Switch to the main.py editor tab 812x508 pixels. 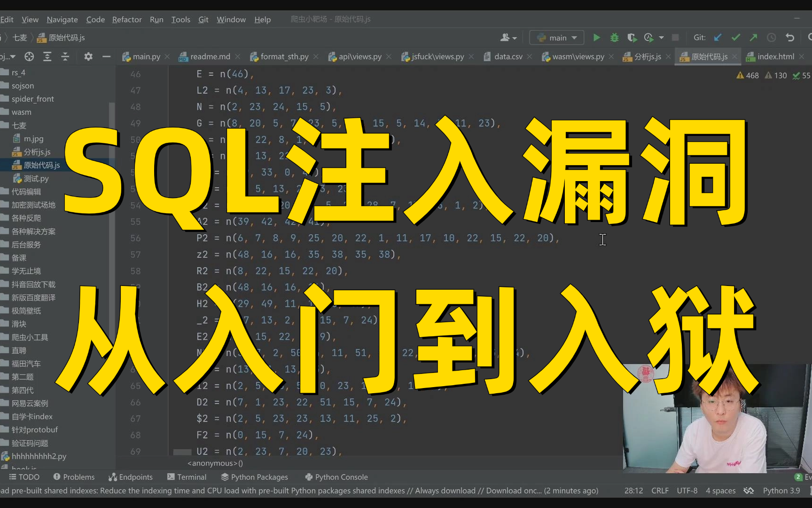pyautogui.click(x=146, y=56)
